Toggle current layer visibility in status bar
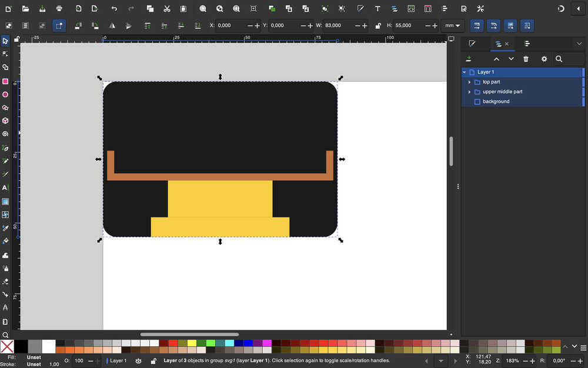The height and width of the screenshot is (368, 588). [x=138, y=360]
